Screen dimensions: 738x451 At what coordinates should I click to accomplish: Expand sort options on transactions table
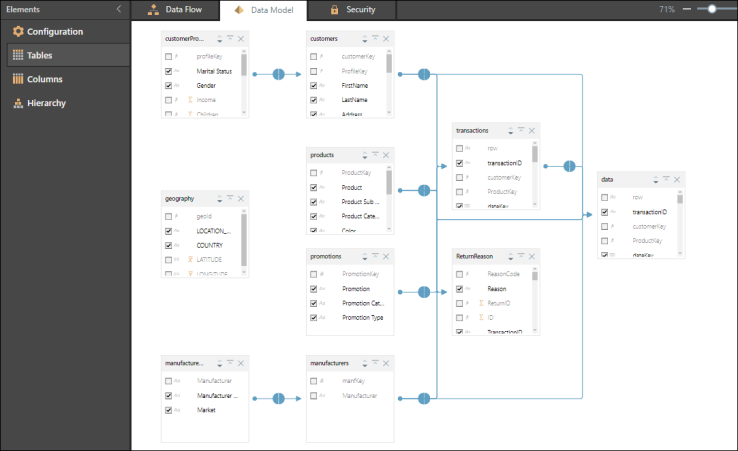tap(511, 130)
